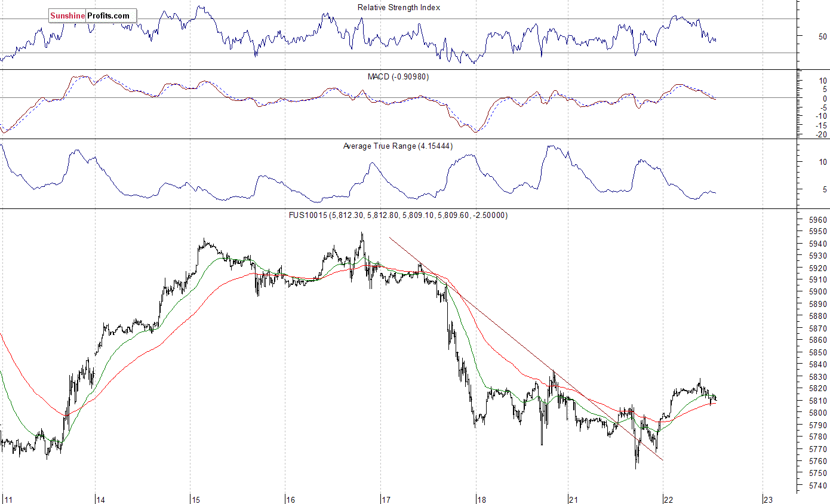Screen dimensions: 830x504
Task: Click date label 15 on time axis
Action: (196, 499)
